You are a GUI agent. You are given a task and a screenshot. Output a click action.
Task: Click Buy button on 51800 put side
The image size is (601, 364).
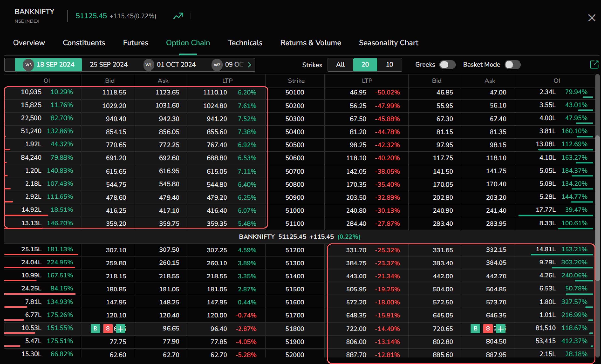point(475,328)
